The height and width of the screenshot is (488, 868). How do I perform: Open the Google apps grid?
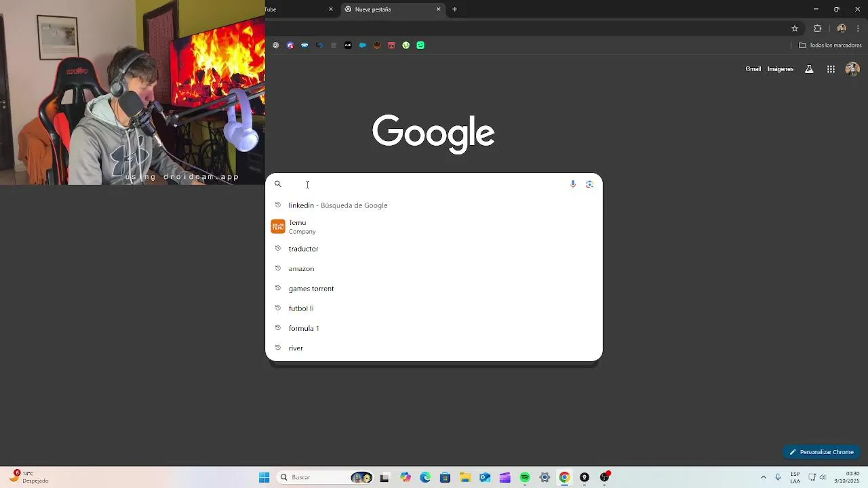831,69
